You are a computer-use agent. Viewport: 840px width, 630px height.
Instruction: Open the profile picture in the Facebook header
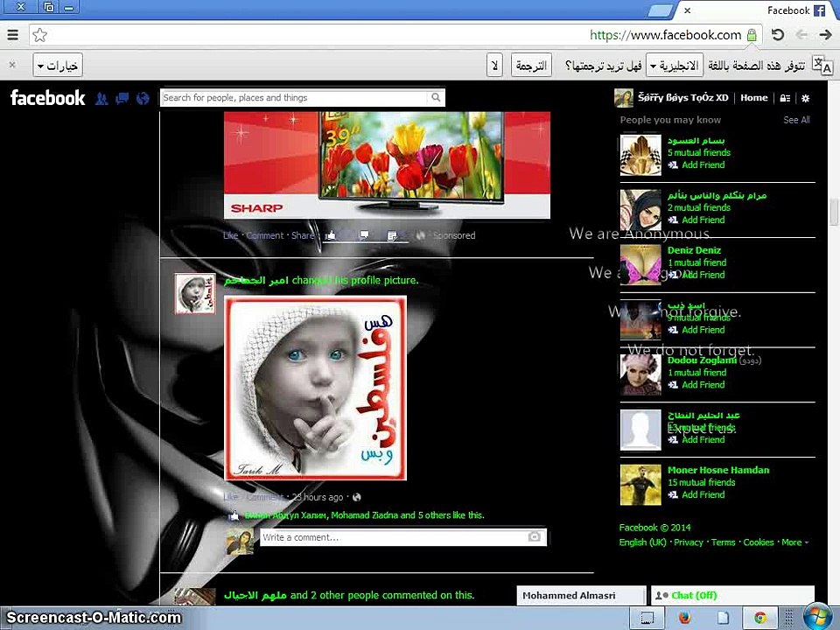pos(624,97)
